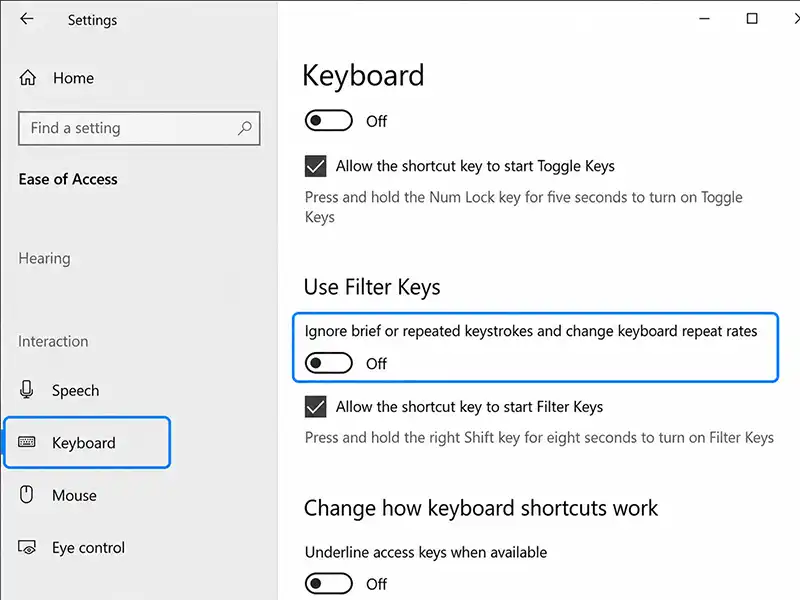Click the Home house icon

pyautogui.click(x=28, y=78)
